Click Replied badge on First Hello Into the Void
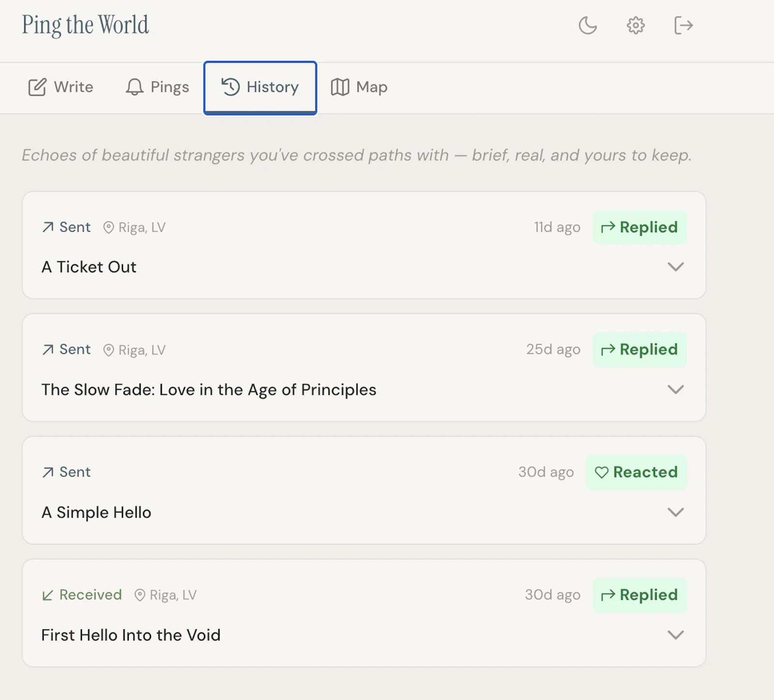774x700 pixels. (x=640, y=595)
